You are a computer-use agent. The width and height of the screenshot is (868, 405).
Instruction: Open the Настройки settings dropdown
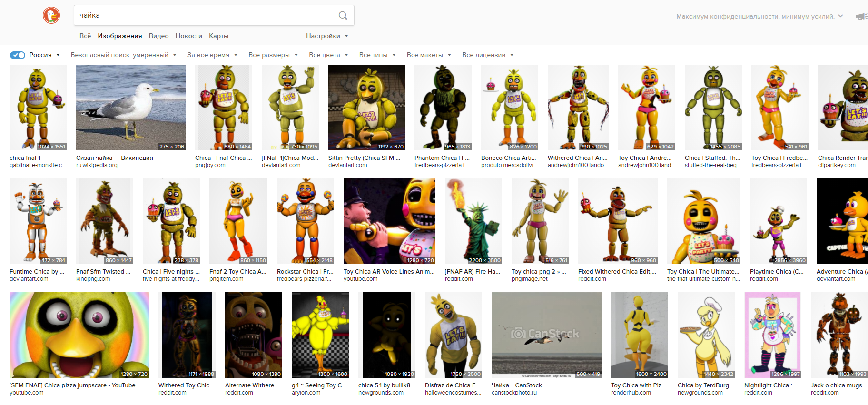(327, 36)
